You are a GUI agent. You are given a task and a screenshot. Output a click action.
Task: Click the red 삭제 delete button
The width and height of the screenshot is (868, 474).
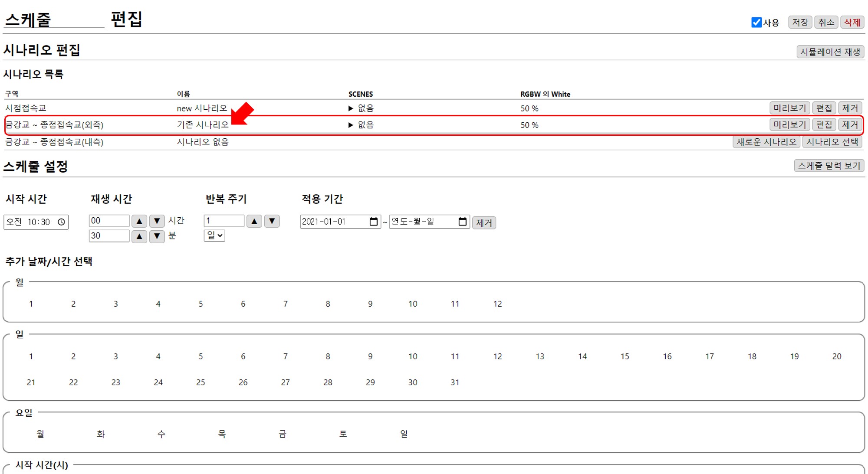(852, 22)
